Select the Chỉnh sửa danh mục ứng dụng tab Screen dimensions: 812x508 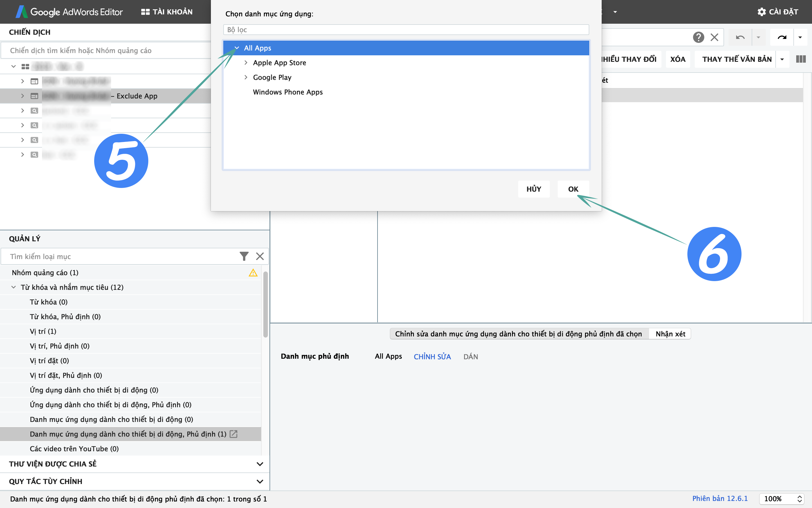(519, 334)
